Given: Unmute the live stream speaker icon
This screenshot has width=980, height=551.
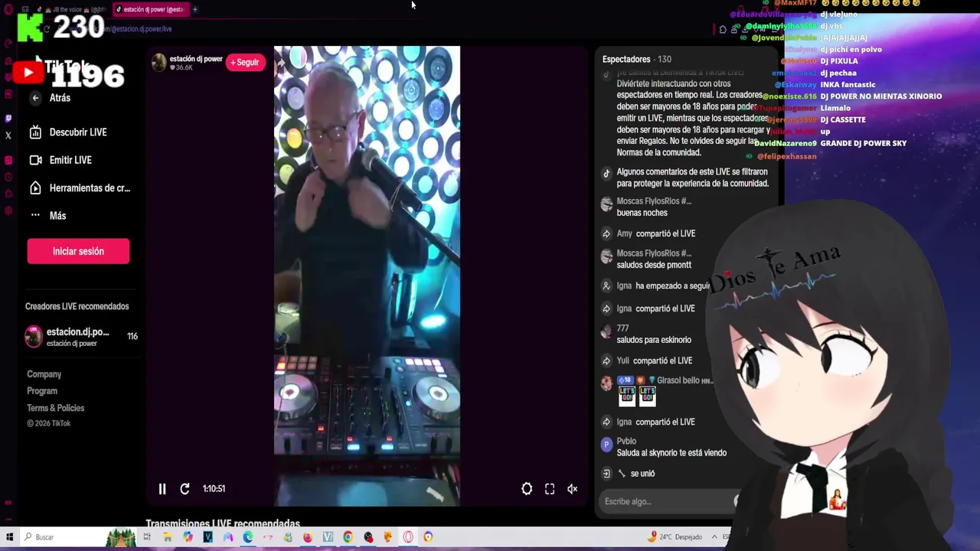Looking at the screenshot, I should pos(572,489).
